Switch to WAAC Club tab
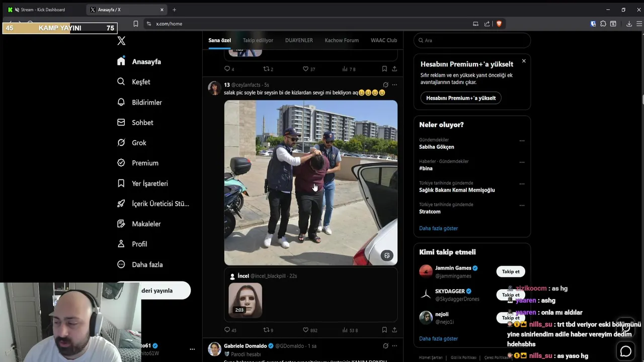The width and height of the screenshot is (644, 362). click(384, 40)
